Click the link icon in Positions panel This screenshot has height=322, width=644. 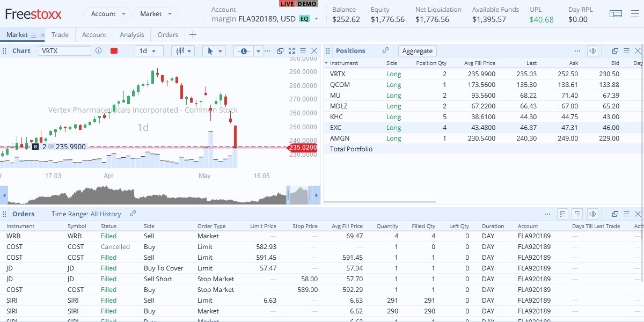[385, 50]
